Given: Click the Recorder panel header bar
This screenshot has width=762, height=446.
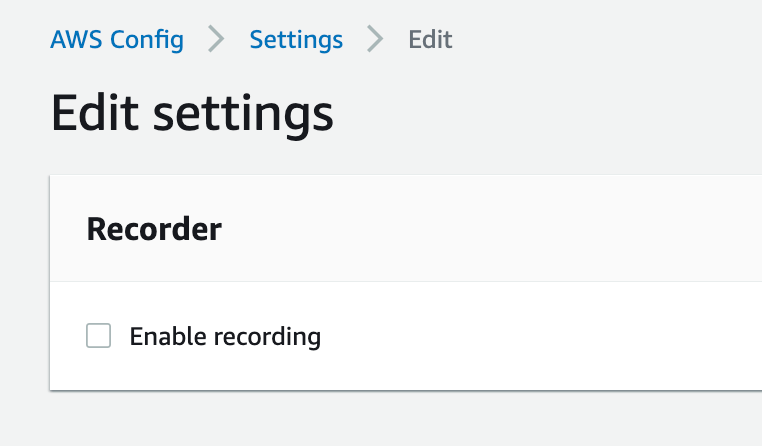Looking at the screenshot, I should (x=406, y=228).
